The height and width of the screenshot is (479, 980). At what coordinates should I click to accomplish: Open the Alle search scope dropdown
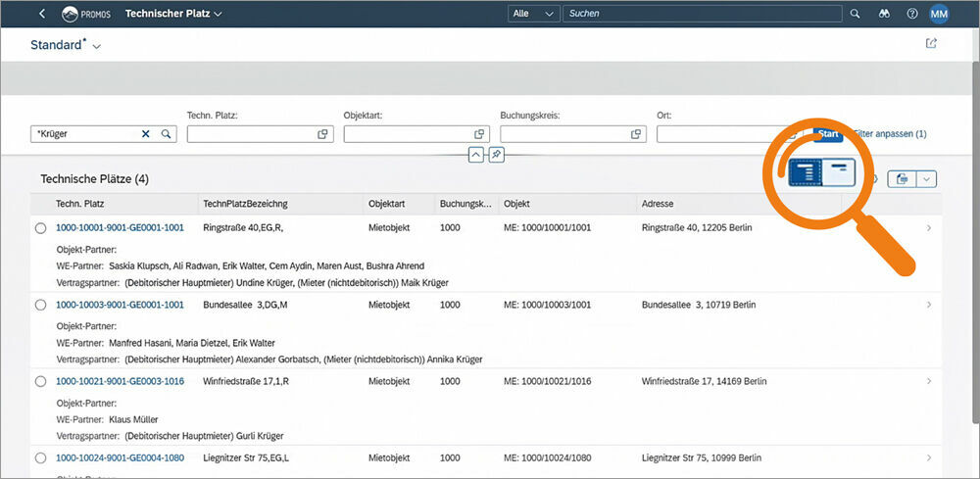[534, 14]
